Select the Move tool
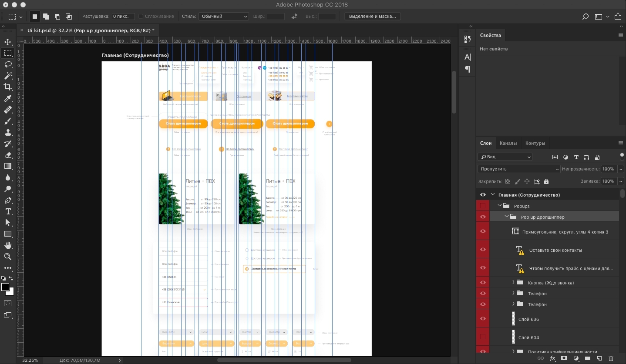Image resolution: width=626 pixels, height=364 pixels. pos(8,42)
